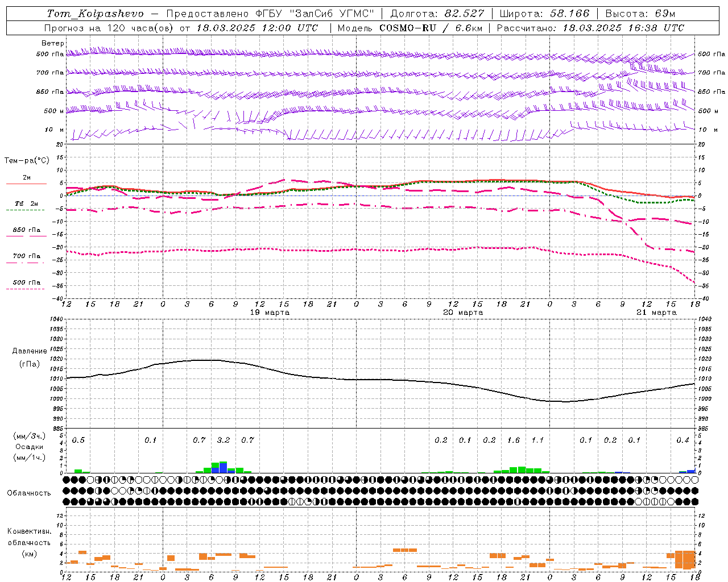Click the '21 марта' date label
Screen dimensions: 728x582
click(x=656, y=313)
